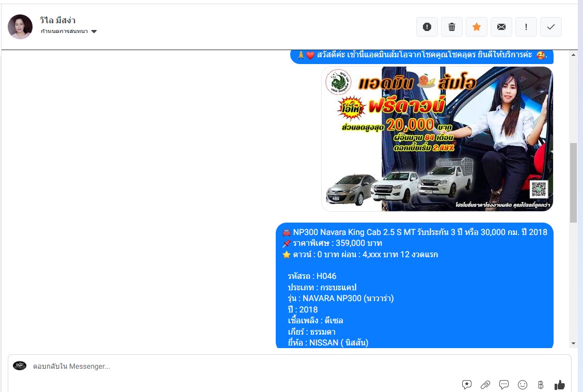The image size is (583, 392).
Task: Click the text NP300 Navara King Cab 2.5 S MT
Action: pyautogui.click(x=354, y=232)
